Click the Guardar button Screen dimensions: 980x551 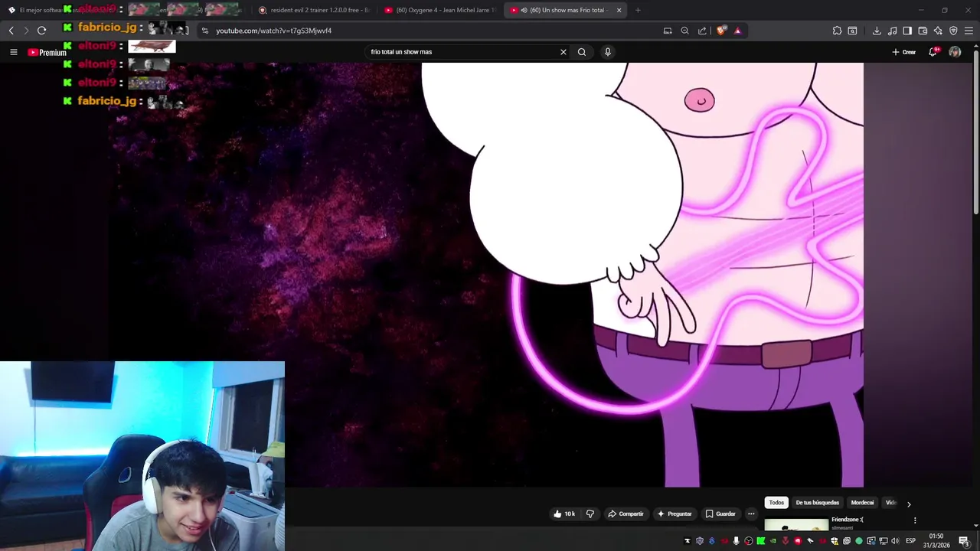(720, 514)
